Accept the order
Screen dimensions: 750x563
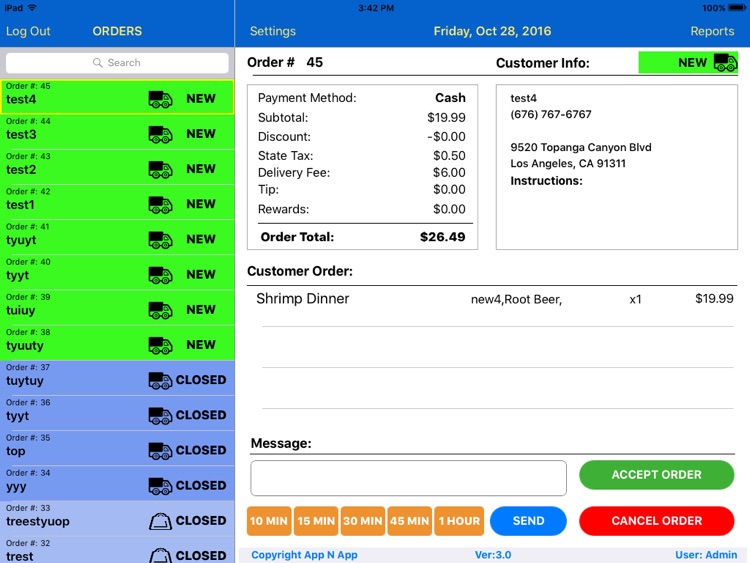(656, 475)
